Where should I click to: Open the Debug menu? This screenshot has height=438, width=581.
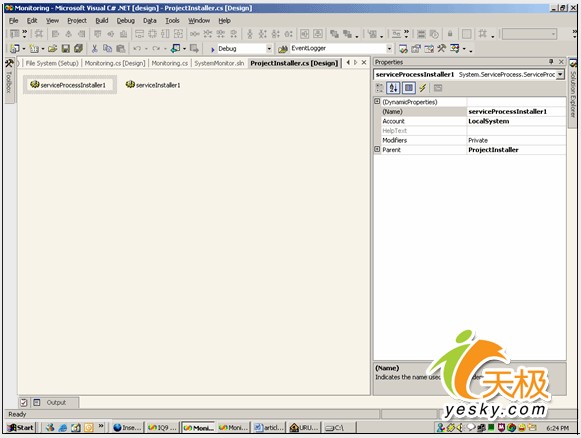(126, 21)
